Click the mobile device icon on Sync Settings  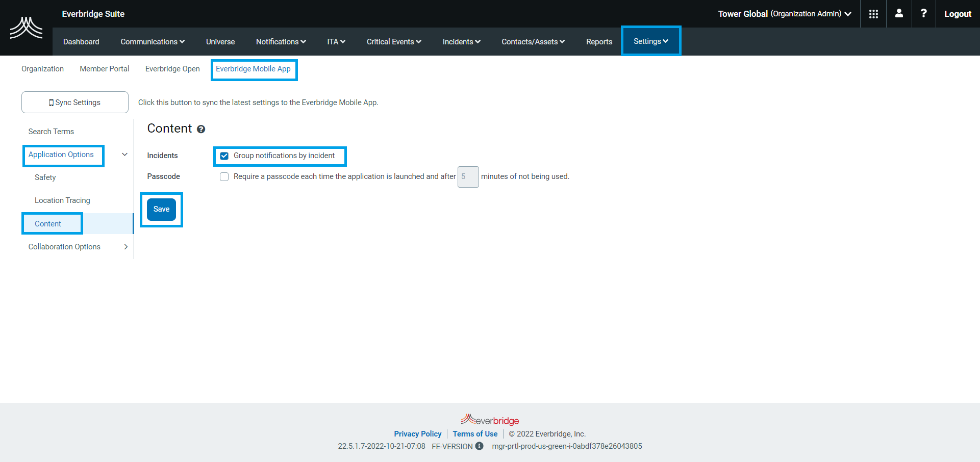coord(51,102)
